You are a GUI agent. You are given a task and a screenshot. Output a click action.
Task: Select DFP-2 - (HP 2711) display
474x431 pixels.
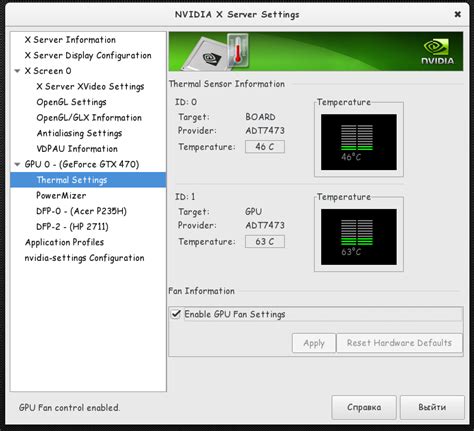click(x=72, y=227)
